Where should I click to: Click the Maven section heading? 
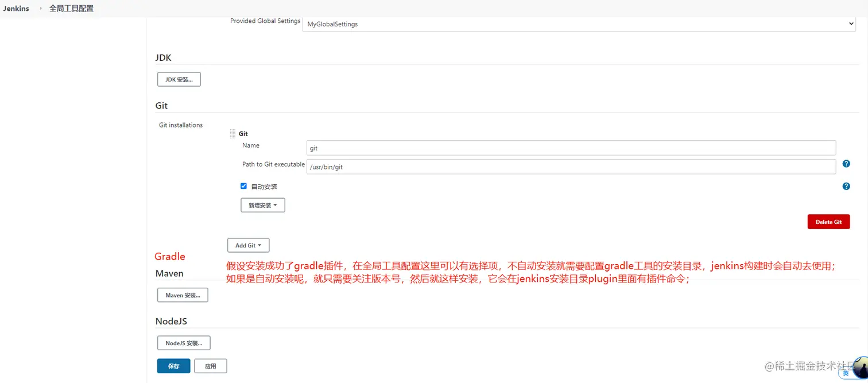(x=169, y=273)
